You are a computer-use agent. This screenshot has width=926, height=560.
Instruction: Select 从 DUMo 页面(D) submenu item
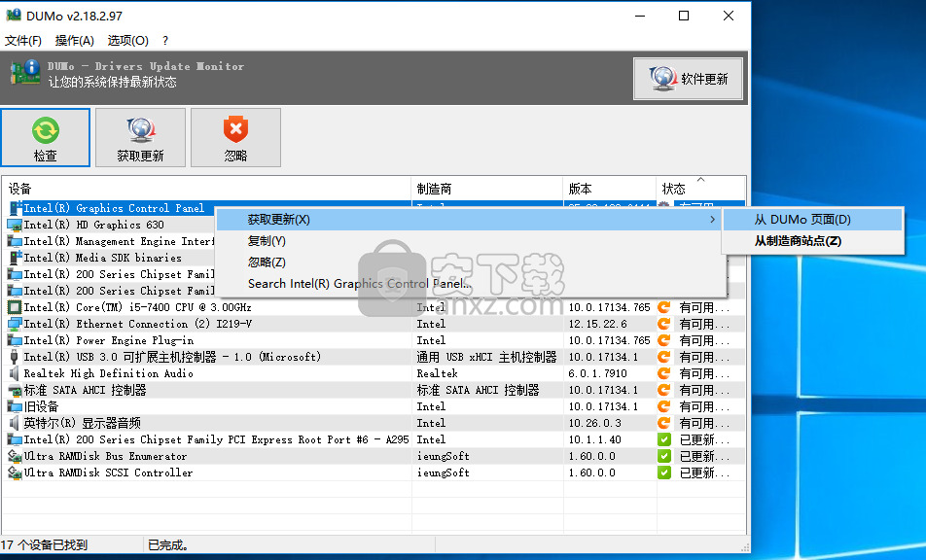pyautogui.click(x=813, y=220)
